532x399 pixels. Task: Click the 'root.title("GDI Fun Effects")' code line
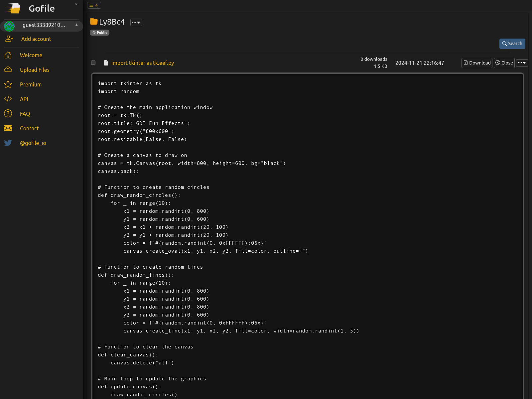144,123
